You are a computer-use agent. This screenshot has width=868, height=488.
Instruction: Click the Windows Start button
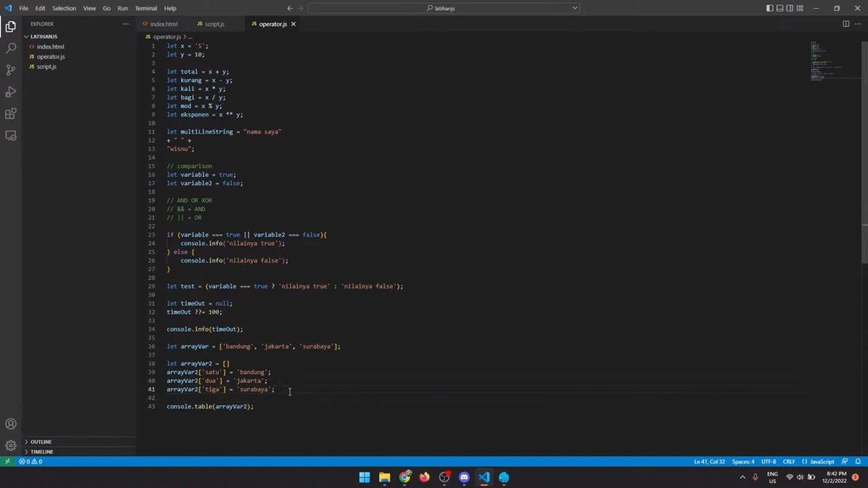pyautogui.click(x=365, y=477)
